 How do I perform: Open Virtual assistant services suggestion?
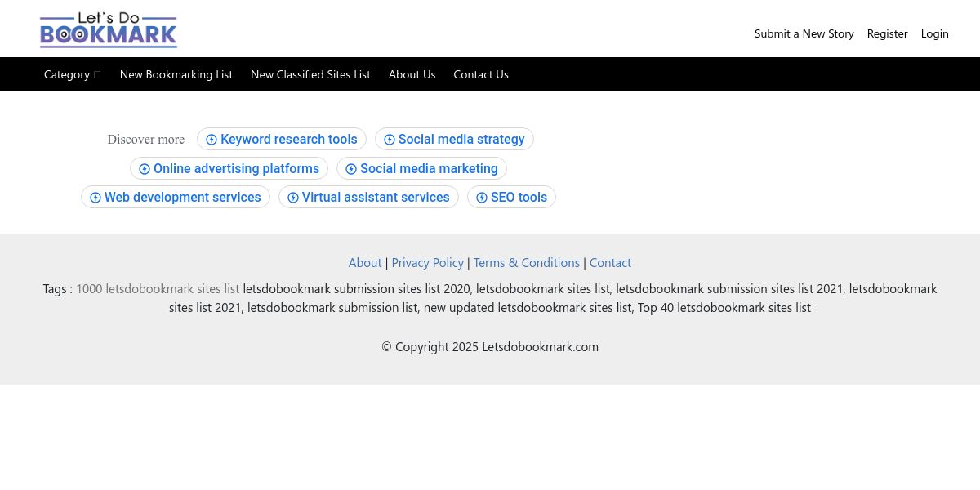(x=368, y=197)
